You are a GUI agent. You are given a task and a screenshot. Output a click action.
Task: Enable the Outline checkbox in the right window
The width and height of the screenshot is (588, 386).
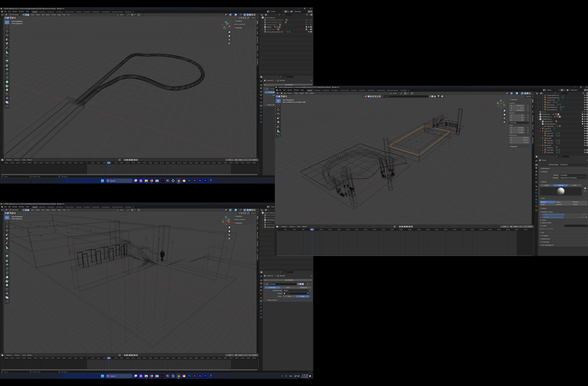(x=540, y=226)
